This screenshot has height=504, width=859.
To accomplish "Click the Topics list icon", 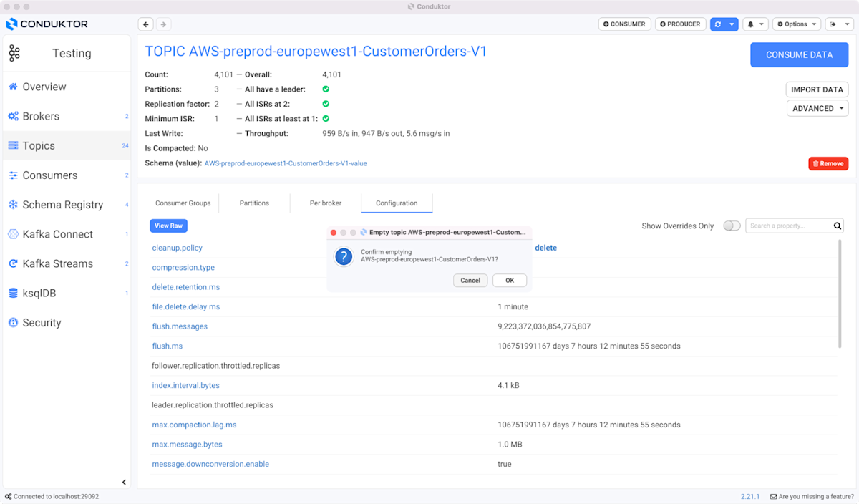I will [13, 145].
